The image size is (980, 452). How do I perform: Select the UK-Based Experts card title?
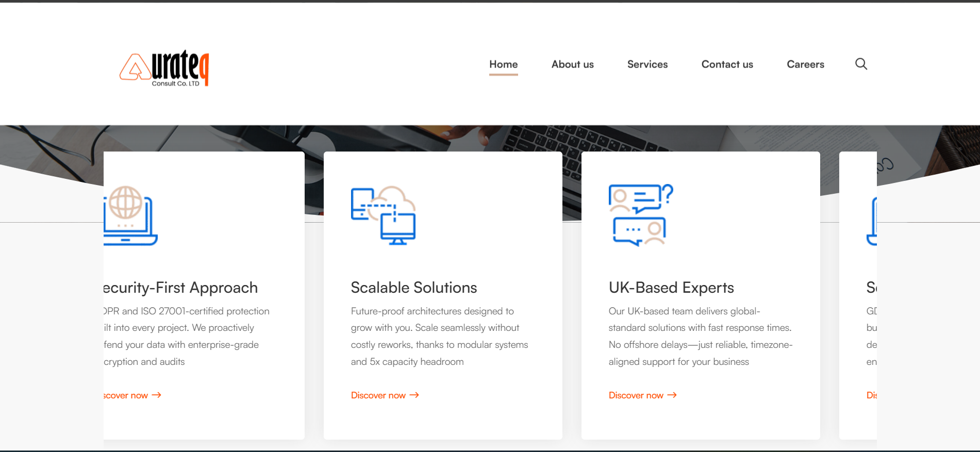[x=671, y=288]
